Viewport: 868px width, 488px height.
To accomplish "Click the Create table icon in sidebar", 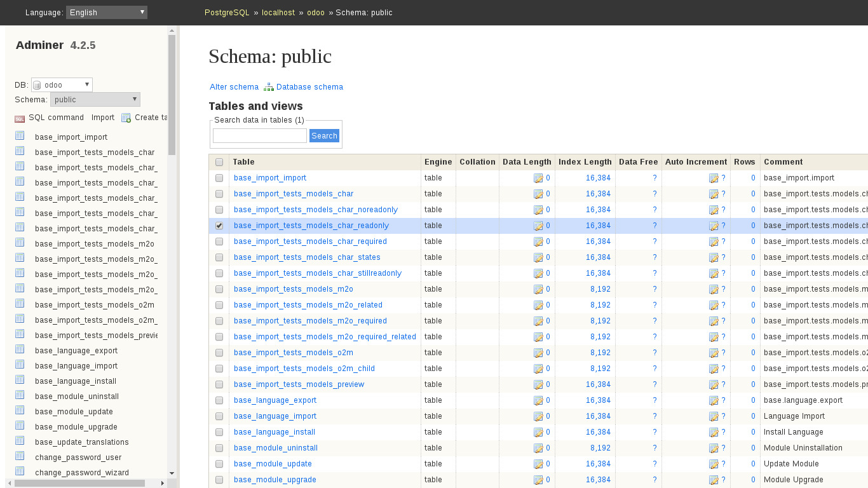I will pyautogui.click(x=126, y=118).
